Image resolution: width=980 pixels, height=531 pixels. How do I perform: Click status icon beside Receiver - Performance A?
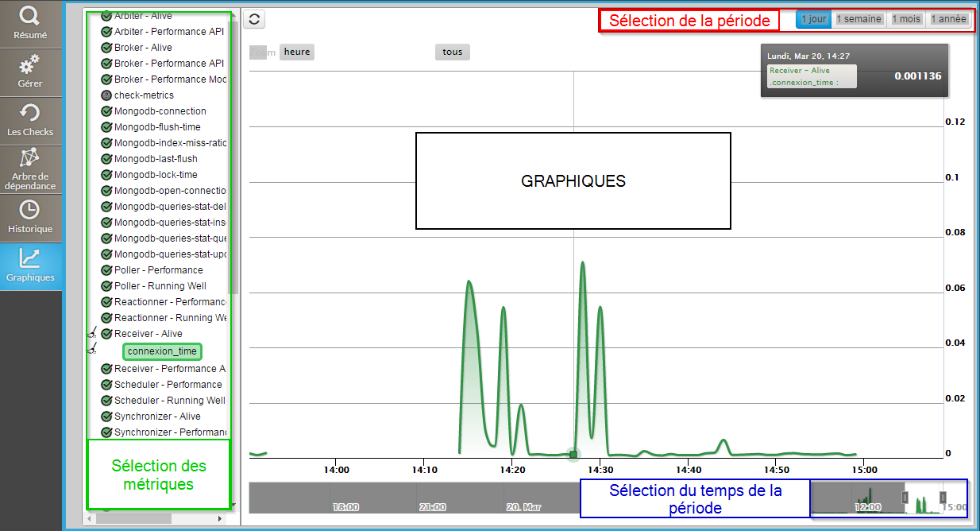click(x=106, y=369)
